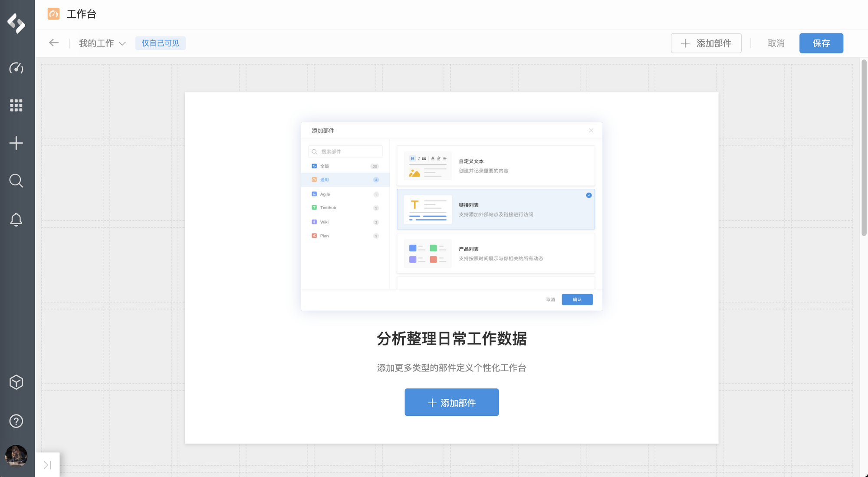Click the app logo in the sidebar
868x477 pixels.
point(16,23)
